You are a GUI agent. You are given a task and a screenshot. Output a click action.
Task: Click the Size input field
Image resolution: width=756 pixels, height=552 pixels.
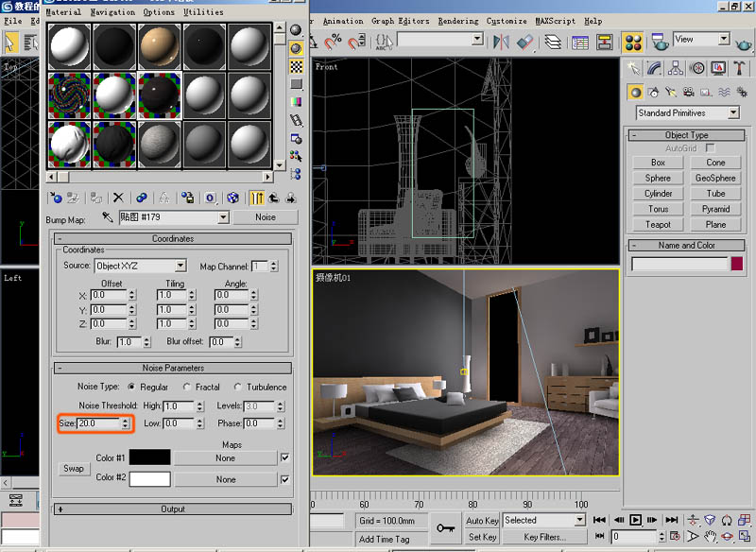point(99,423)
